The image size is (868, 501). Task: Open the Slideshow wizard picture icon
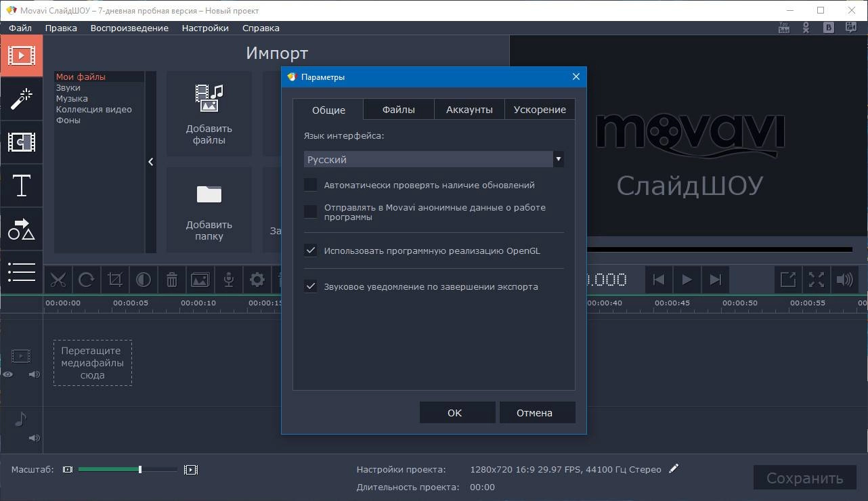point(200,279)
